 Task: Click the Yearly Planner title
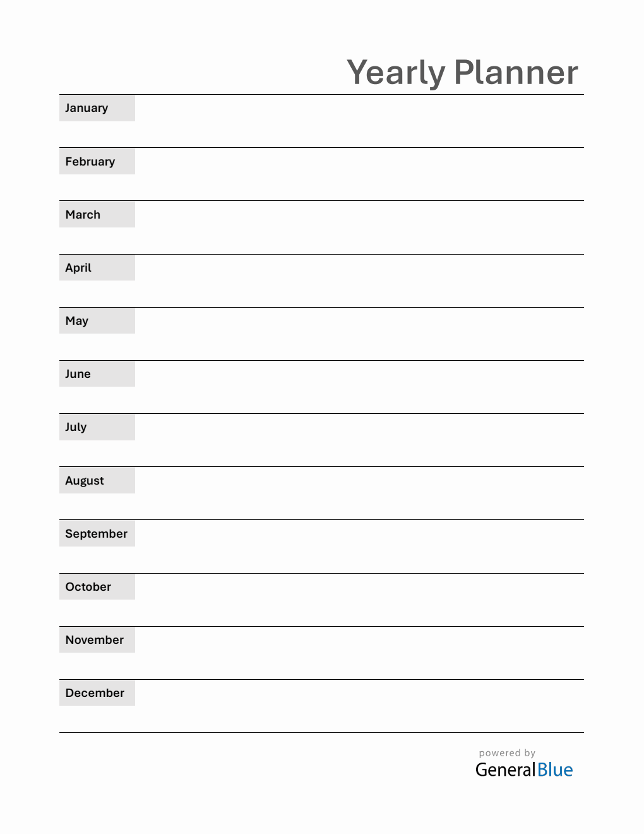pos(462,73)
